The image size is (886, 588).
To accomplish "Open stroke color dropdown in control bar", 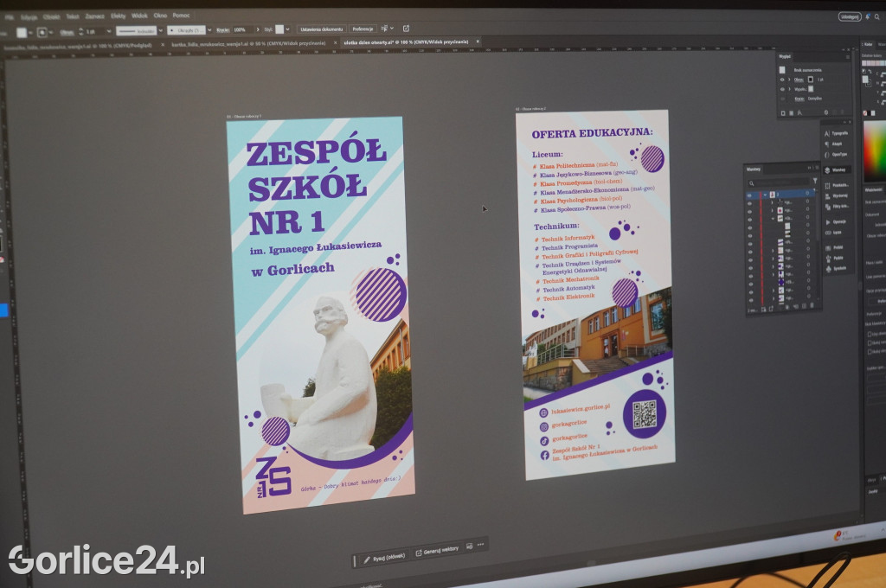I will point(51,33).
